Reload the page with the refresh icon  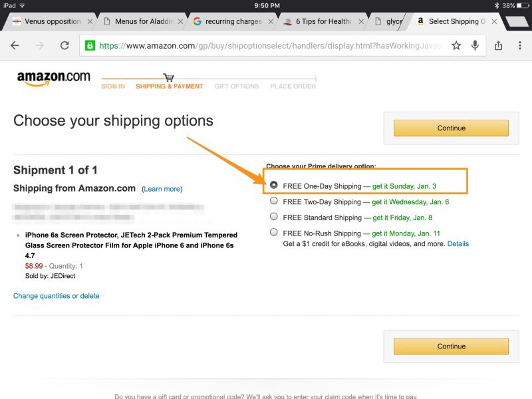click(x=65, y=46)
